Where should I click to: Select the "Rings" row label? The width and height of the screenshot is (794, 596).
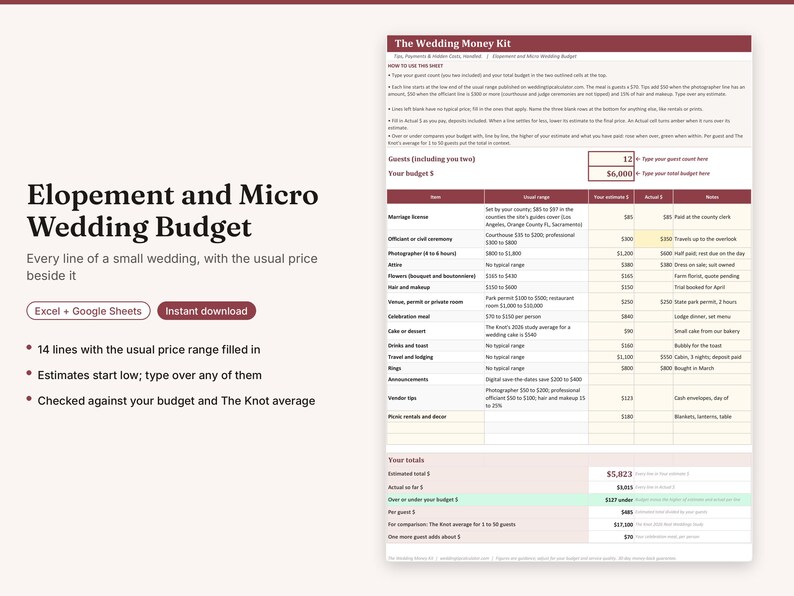point(394,368)
